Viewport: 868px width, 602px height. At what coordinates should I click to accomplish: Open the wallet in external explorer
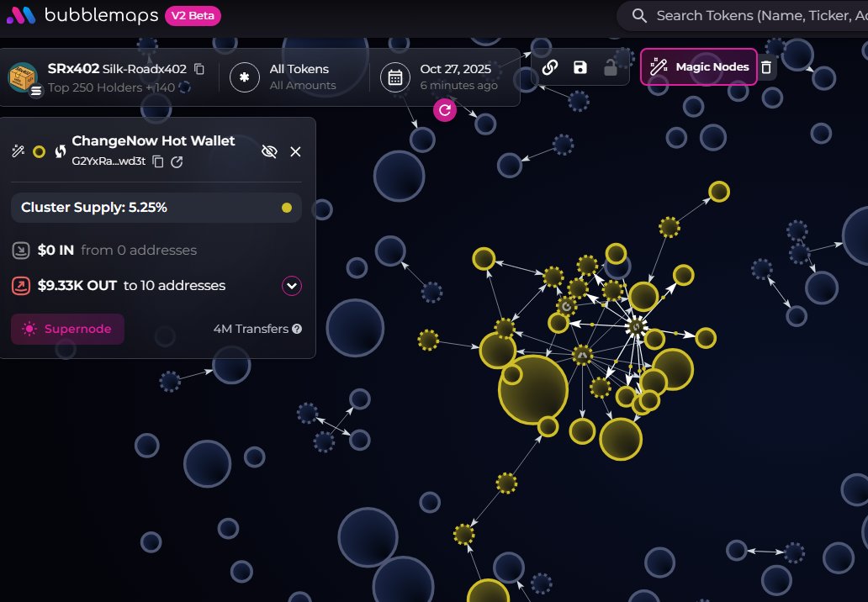tap(177, 161)
